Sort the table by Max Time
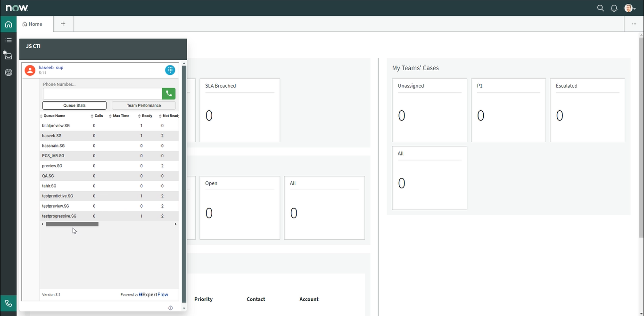This screenshot has width=644, height=316. pyautogui.click(x=121, y=116)
